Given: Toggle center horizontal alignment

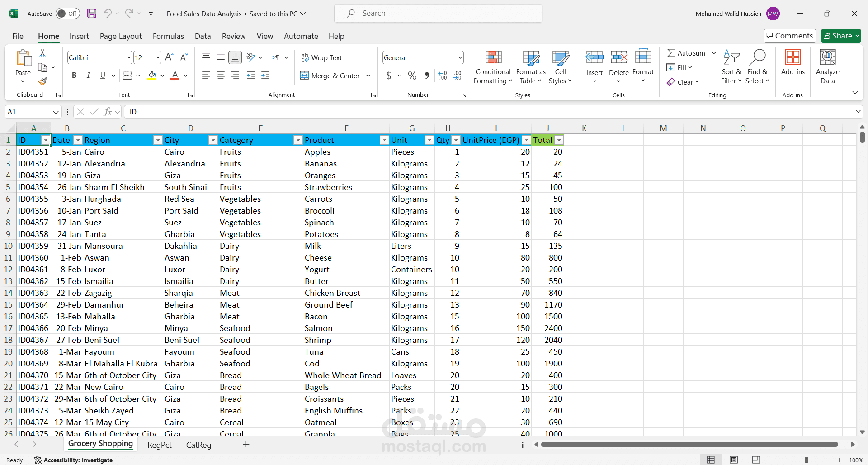Looking at the screenshot, I should click(x=221, y=76).
